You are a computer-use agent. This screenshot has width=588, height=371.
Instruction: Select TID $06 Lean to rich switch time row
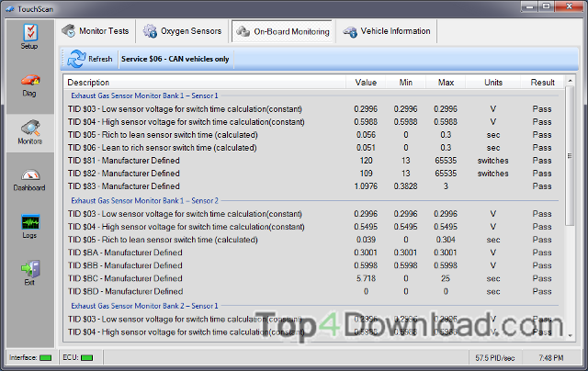click(x=313, y=148)
